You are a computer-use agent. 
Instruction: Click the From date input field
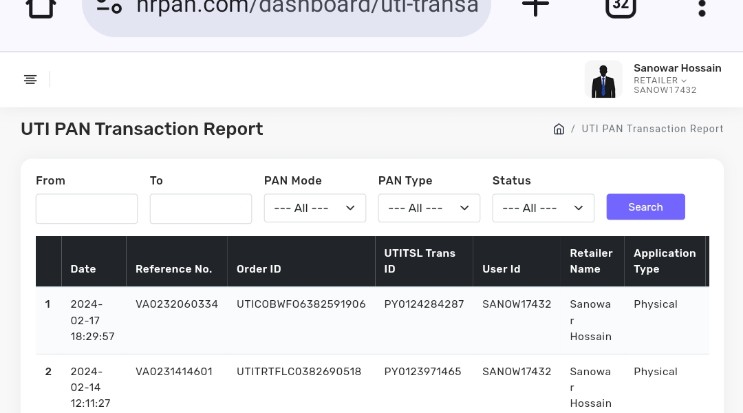87,208
